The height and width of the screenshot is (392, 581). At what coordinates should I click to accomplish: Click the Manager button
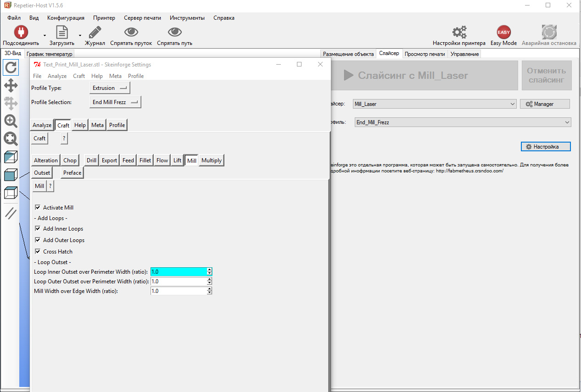(545, 104)
